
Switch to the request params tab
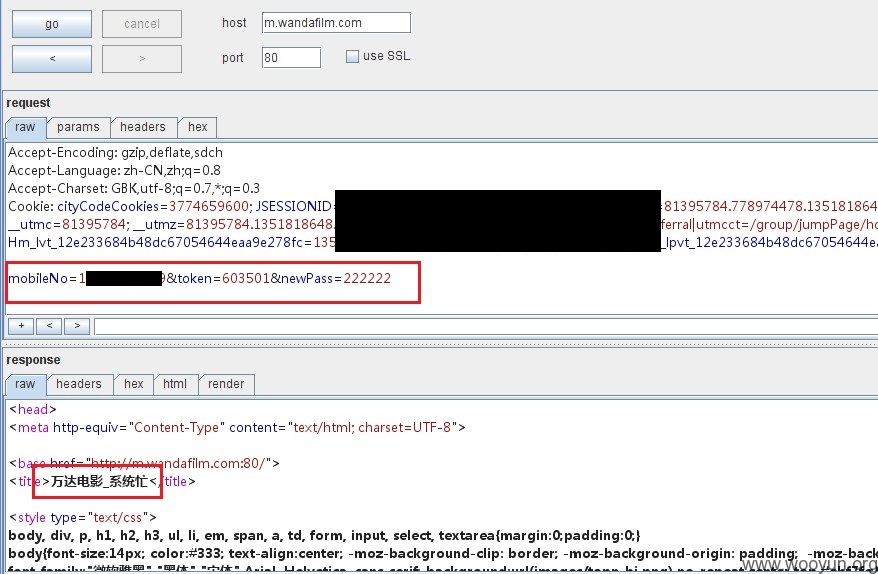pos(78,127)
